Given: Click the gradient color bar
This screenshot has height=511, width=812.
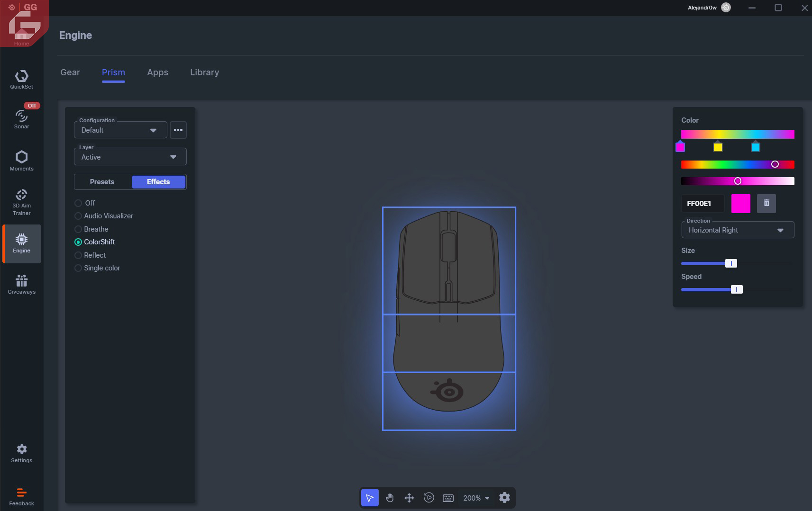Looking at the screenshot, I should coord(738,134).
